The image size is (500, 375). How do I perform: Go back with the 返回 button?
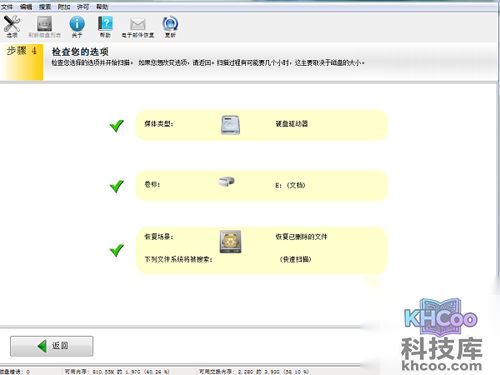click(52, 346)
